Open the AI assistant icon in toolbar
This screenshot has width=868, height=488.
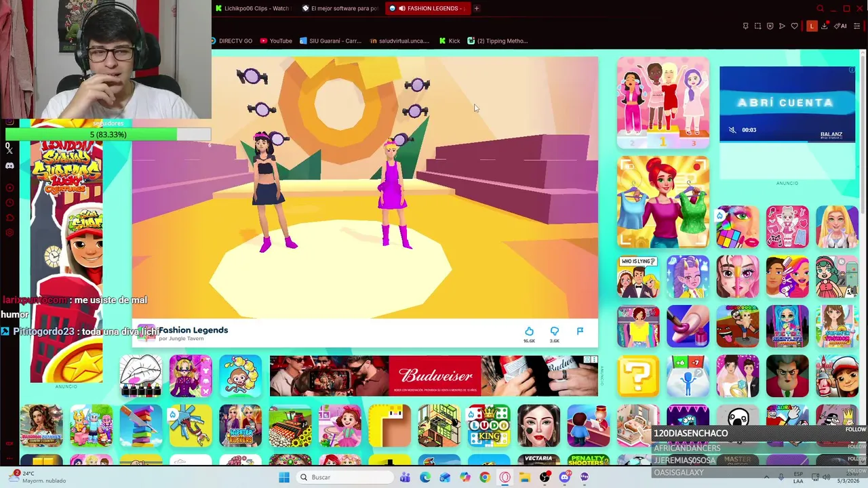click(x=841, y=26)
